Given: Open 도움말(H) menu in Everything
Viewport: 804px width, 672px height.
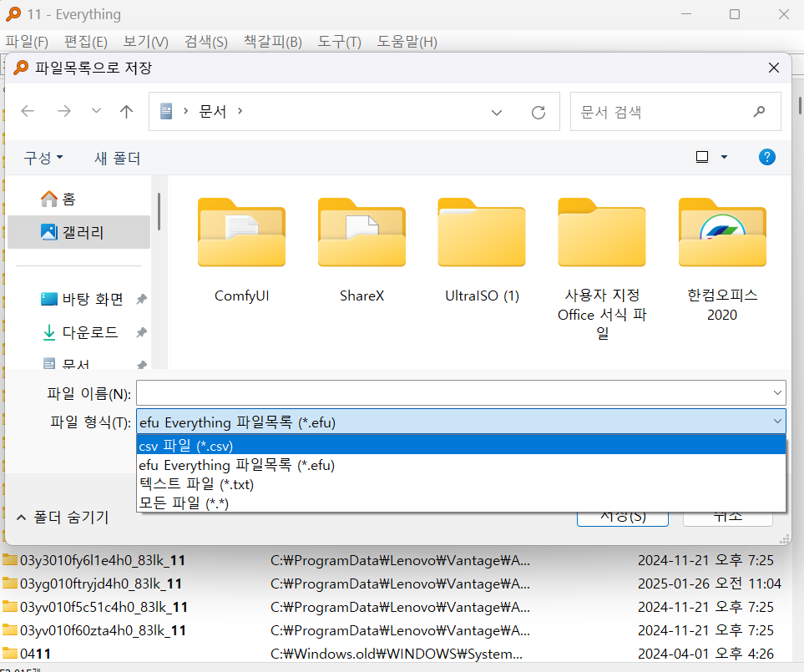Looking at the screenshot, I should (x=407, y=42).
